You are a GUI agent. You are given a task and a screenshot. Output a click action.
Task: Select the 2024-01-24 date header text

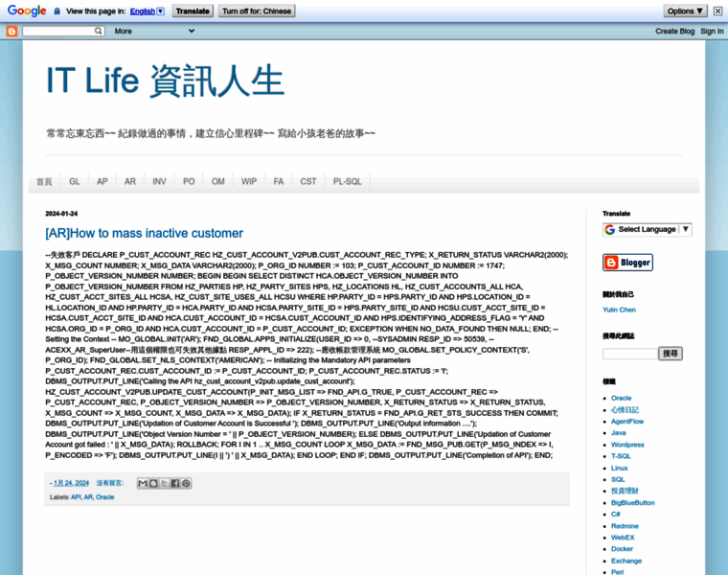(61, 214)
